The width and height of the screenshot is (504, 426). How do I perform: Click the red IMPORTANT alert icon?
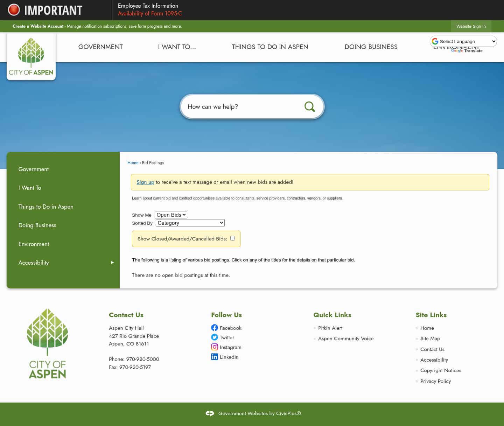[14, 10]
